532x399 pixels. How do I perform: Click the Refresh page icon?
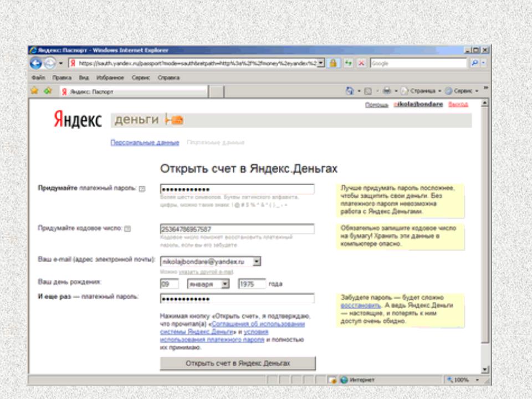click(349, 63)
